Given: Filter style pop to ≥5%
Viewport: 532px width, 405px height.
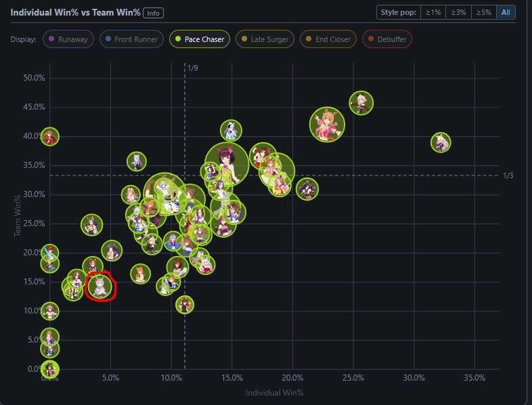Looking at the screenshot, I should [484, 13].
